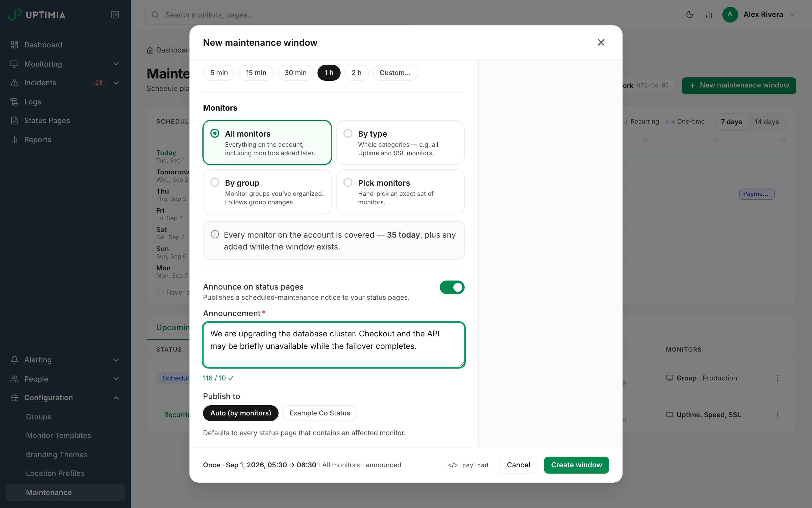Open row menu for Uptime, Speed, SSL
The height and width of the screenshot is (508, 812).
click(777, 415)
